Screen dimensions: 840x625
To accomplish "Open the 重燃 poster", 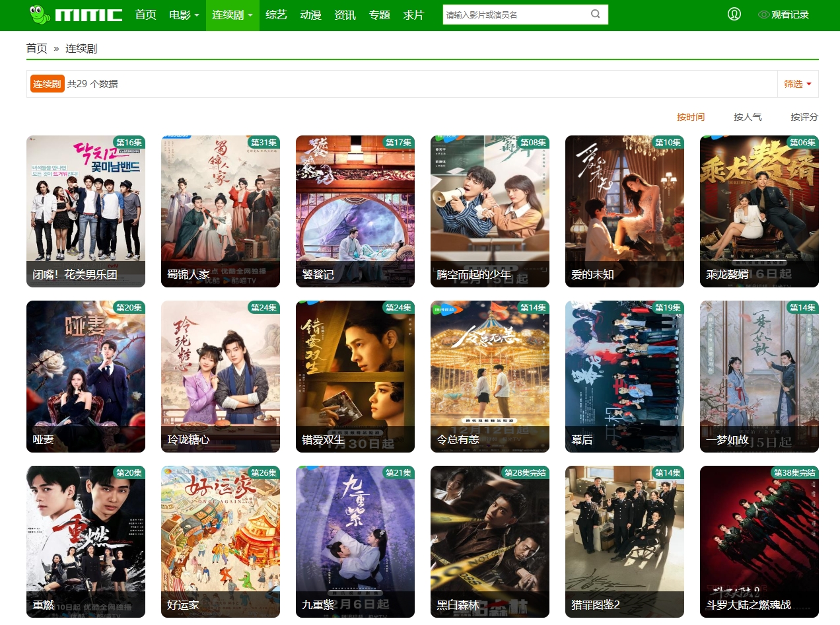I will pos(86,542).
